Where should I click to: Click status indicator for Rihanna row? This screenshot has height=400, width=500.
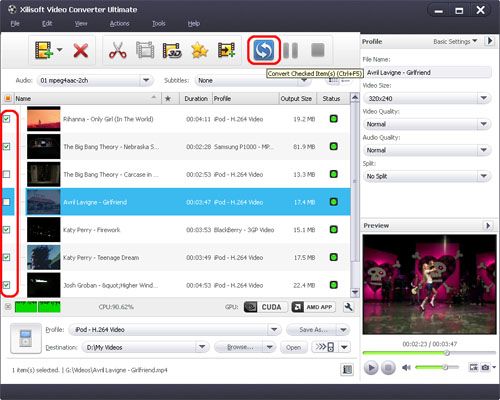tap(333, 119)
